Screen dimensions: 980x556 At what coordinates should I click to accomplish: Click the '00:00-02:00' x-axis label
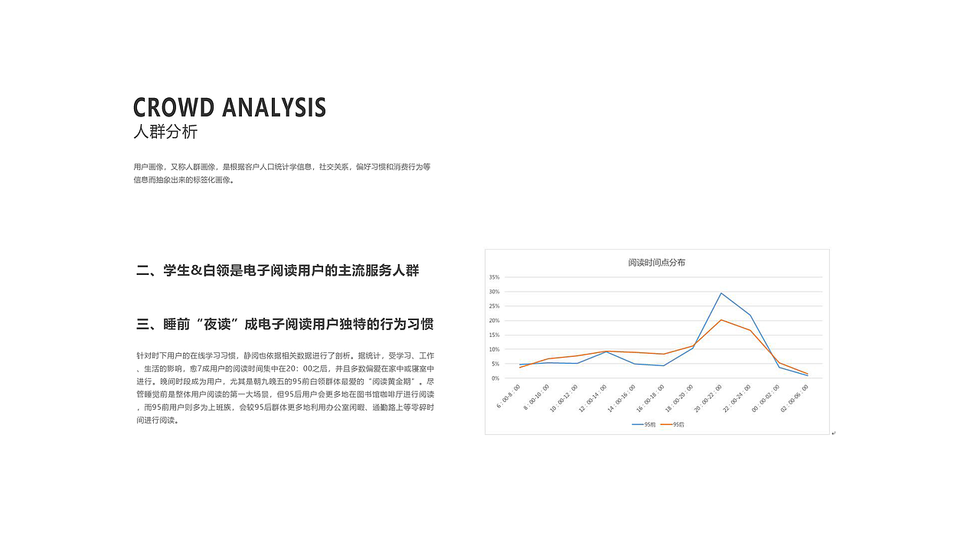click(764, 398)
